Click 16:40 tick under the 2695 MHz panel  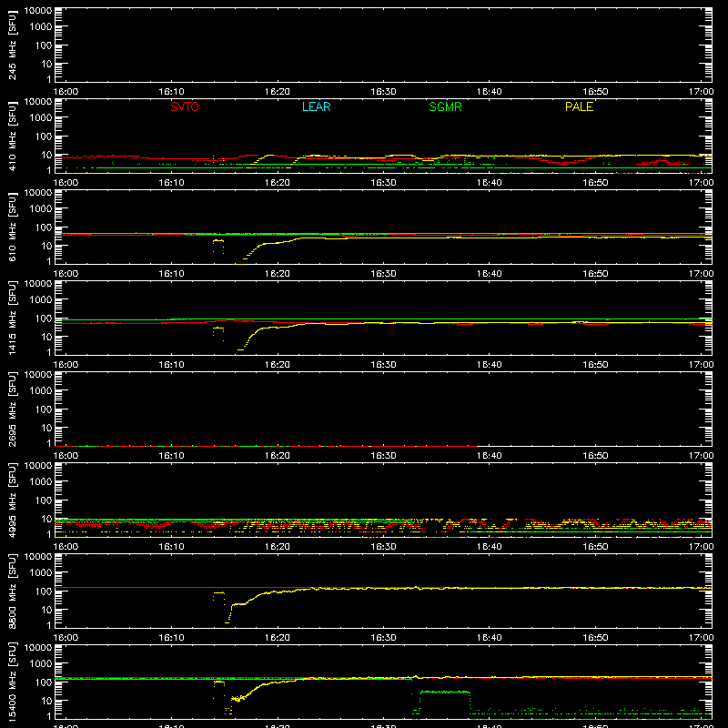(x=490, y=456)
